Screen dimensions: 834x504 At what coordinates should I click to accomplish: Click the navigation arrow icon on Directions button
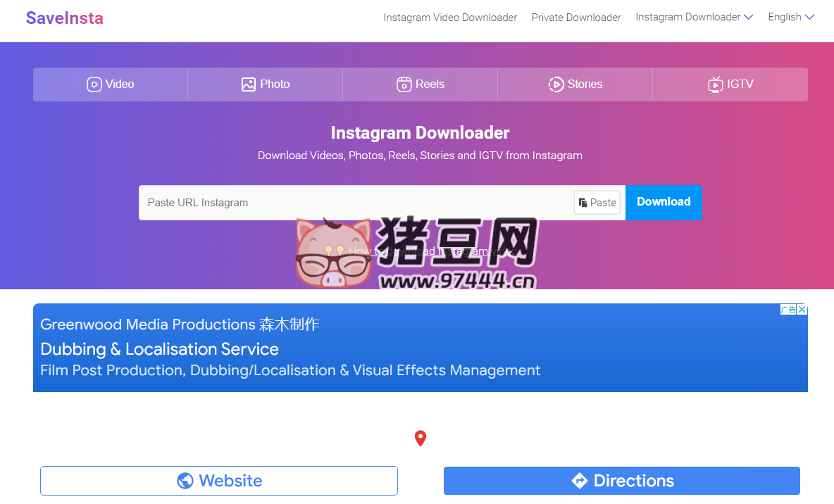tap(581, 481)
